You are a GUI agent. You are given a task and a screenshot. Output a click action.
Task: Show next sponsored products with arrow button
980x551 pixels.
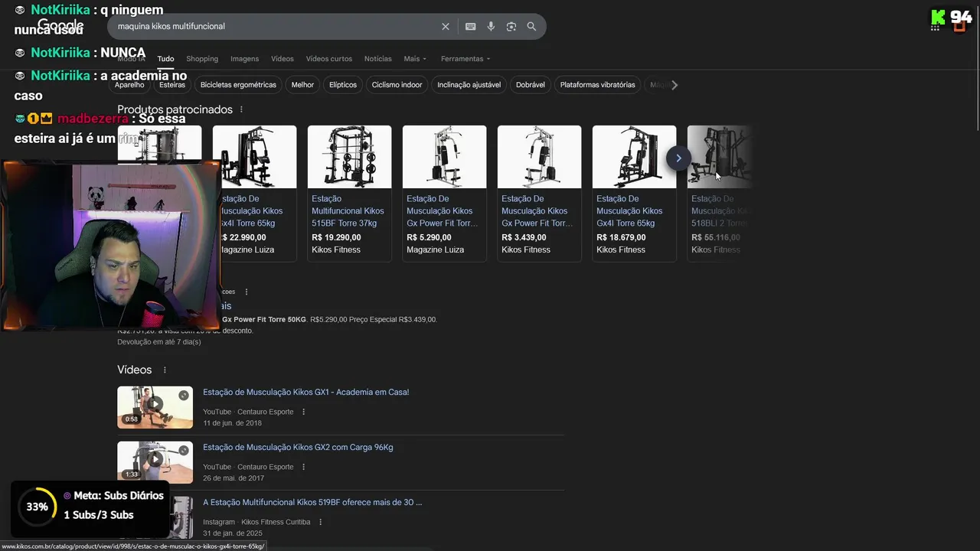click(678, 158)
